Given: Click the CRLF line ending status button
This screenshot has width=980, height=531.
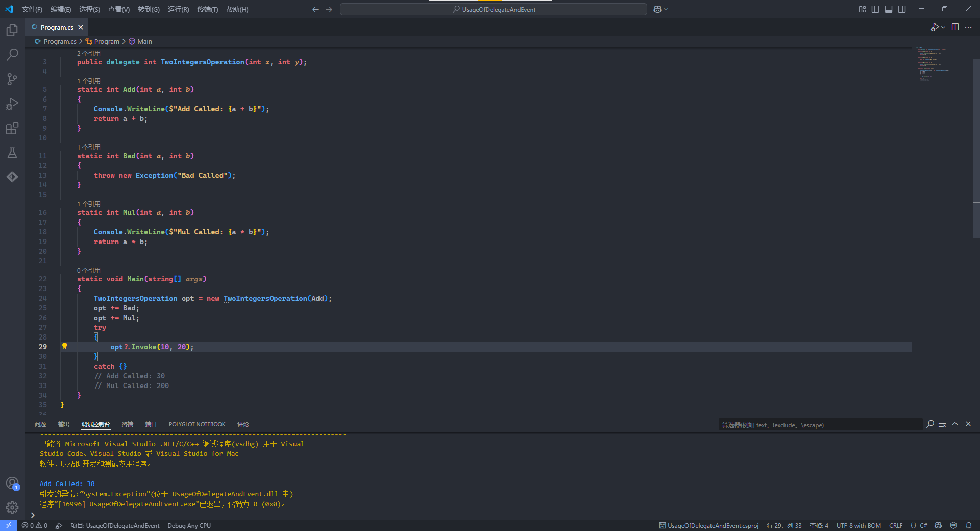Looking at the screenshot, I should (895, 525).
